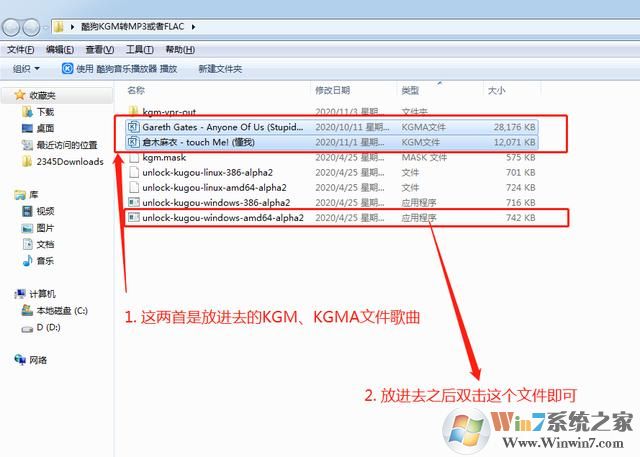Open the D (D:) drive icon
This screenshot has width=640, height=457.
point(27,328)
